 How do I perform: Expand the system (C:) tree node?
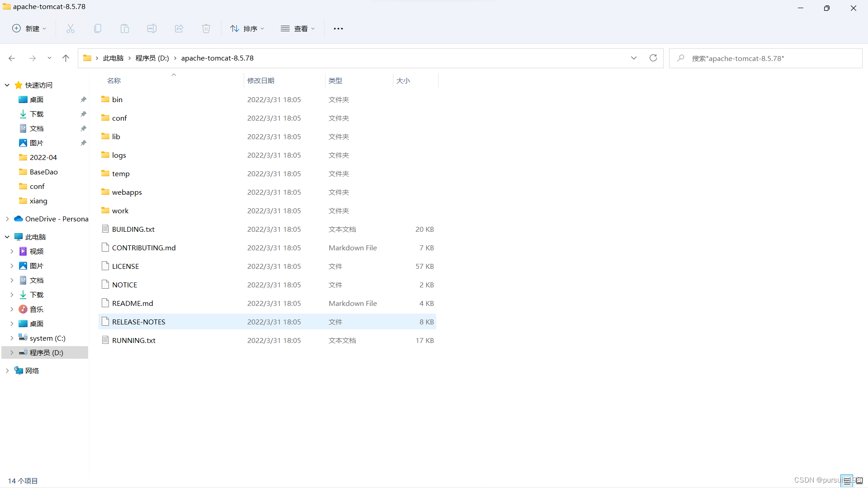12,338
